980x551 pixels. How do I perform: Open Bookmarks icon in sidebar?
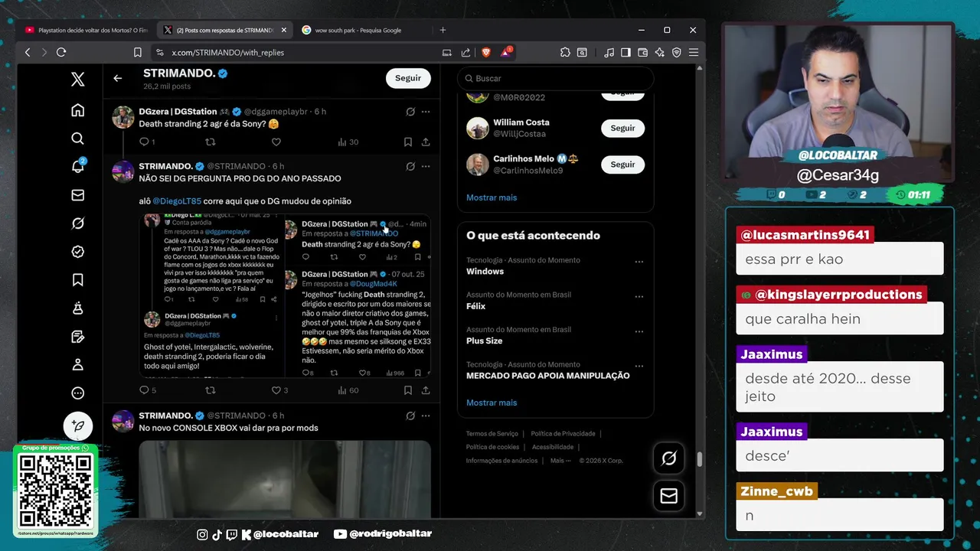[x=77, y=280]
